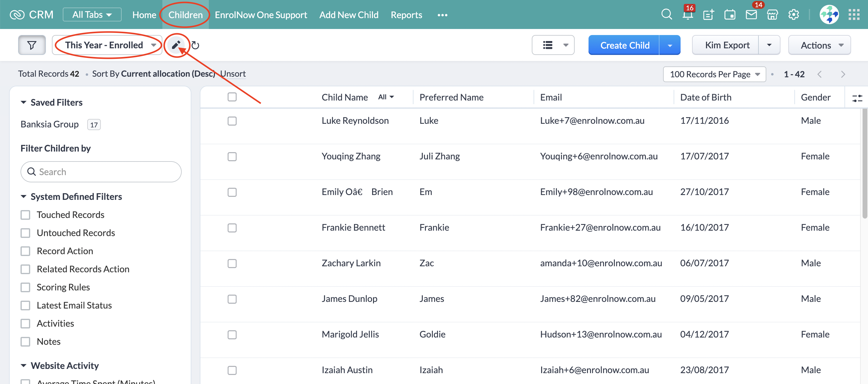The image size is (868, 384).
Task: Click the pencil edit view icon
Action: coord(176,45)
